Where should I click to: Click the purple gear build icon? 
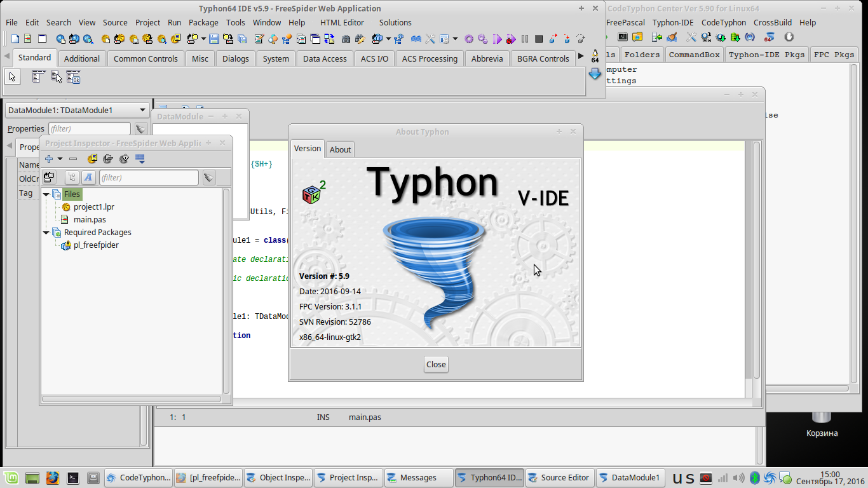[469, 39]
